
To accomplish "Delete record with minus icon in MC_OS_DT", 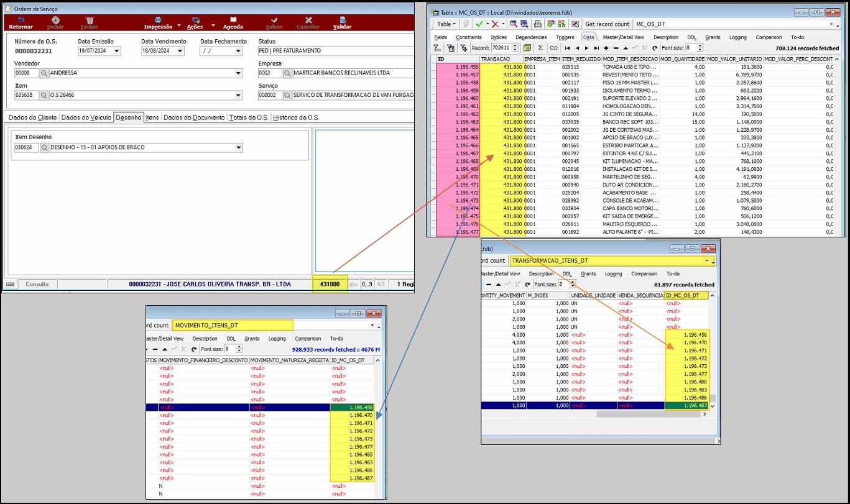I will (616, 48).
